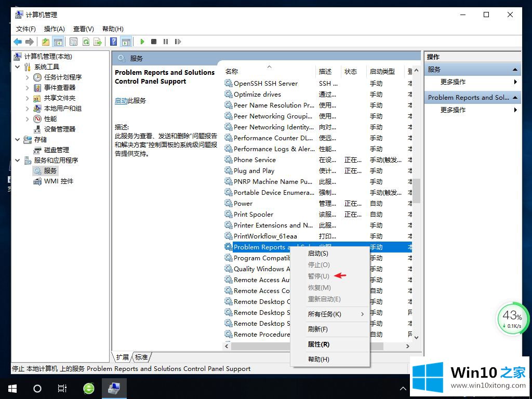Expand the 任务计划程序 tree node
532x399 pixels.
click(28, 77)
